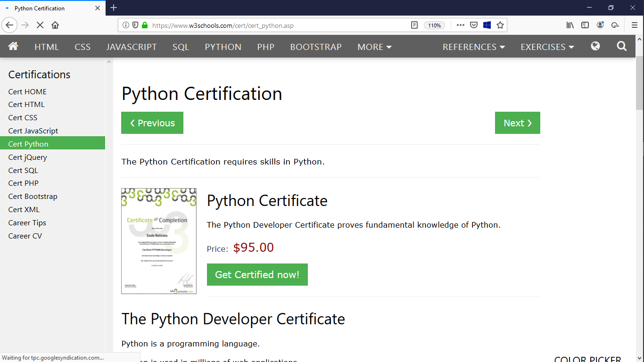Viewport: 644px width, 362px height.
Task: Go back using the browser back arrow
Action: coord(9,25)
